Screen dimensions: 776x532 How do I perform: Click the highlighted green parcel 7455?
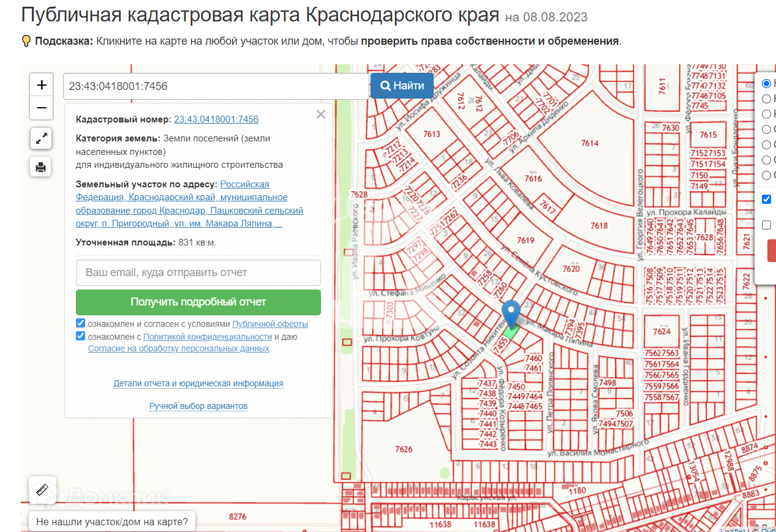[510, 332]
